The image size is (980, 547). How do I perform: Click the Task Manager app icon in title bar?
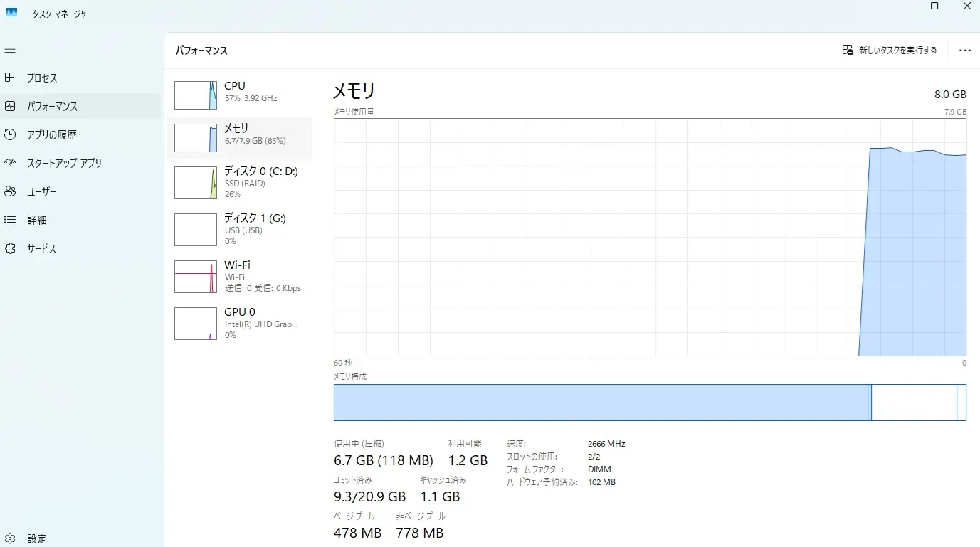11,14
